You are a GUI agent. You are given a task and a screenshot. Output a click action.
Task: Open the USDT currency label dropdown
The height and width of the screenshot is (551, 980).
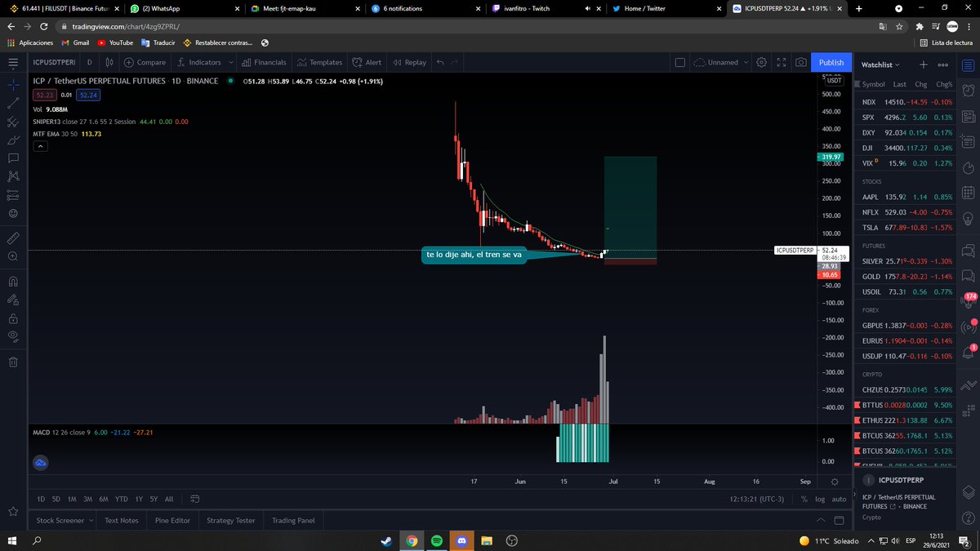pos(834,80)
